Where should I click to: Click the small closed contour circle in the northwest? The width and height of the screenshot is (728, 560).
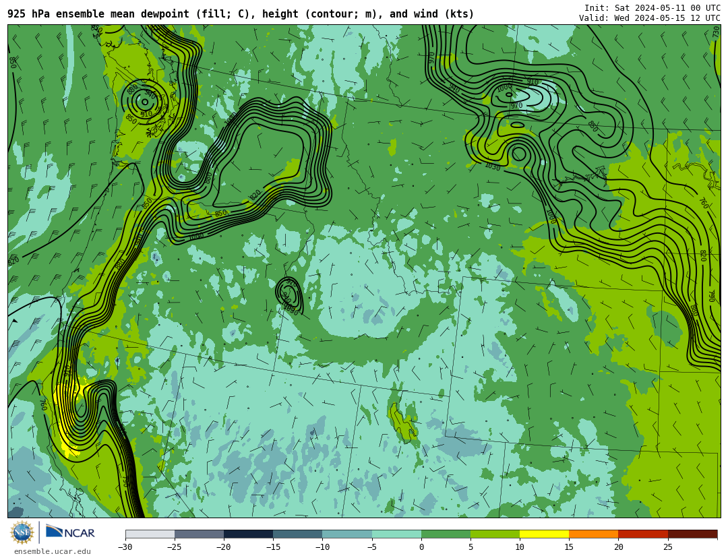pos(145,102)
